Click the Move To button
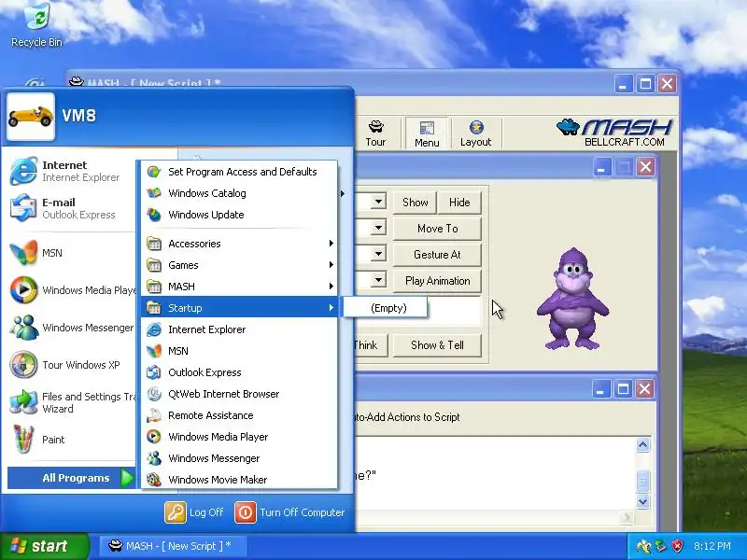 click(x=437, y=229)
